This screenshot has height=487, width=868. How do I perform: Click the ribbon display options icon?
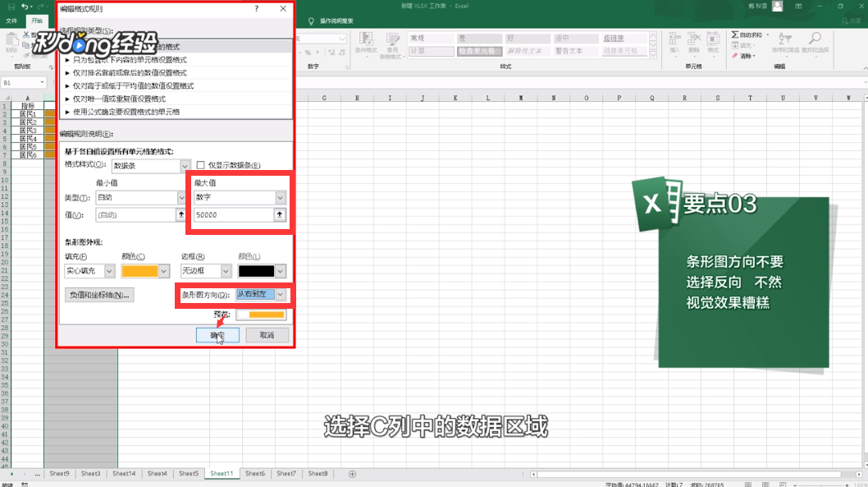pyautogui.click(x=799, y=6)
